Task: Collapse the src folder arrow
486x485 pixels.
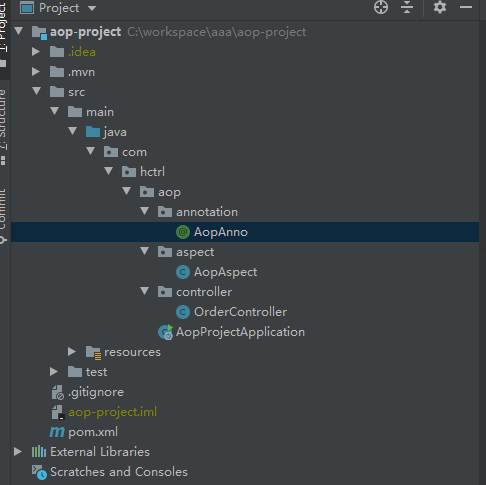Action: click(37, 91)
